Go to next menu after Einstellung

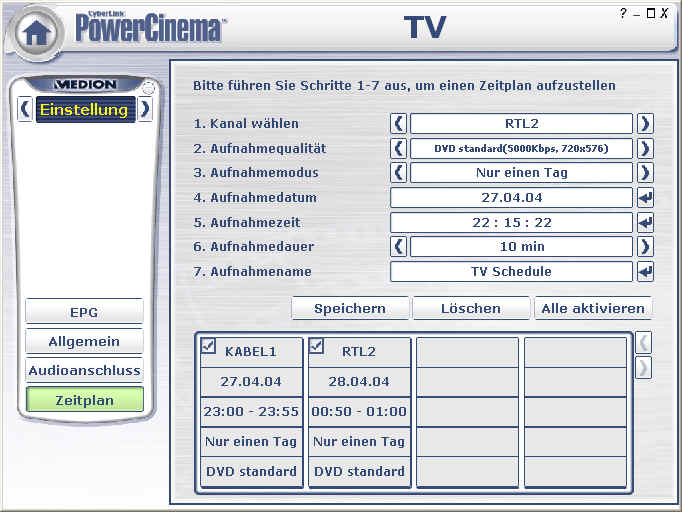pyautogui.click(x=145, y=109)
